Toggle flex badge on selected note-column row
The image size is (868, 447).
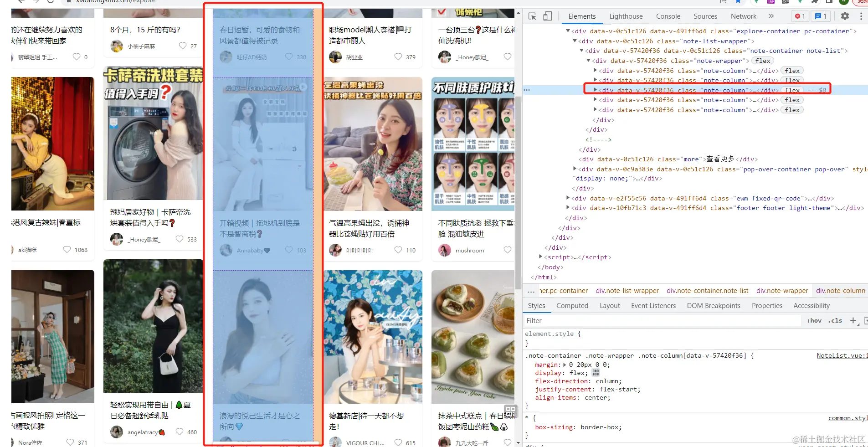pos(792,90)
